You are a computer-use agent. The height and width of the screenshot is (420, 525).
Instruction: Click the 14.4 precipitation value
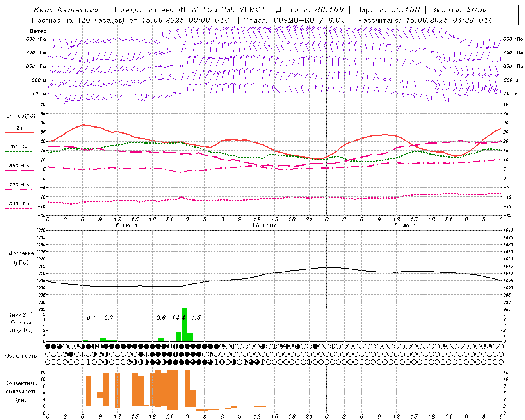point(179,317)
